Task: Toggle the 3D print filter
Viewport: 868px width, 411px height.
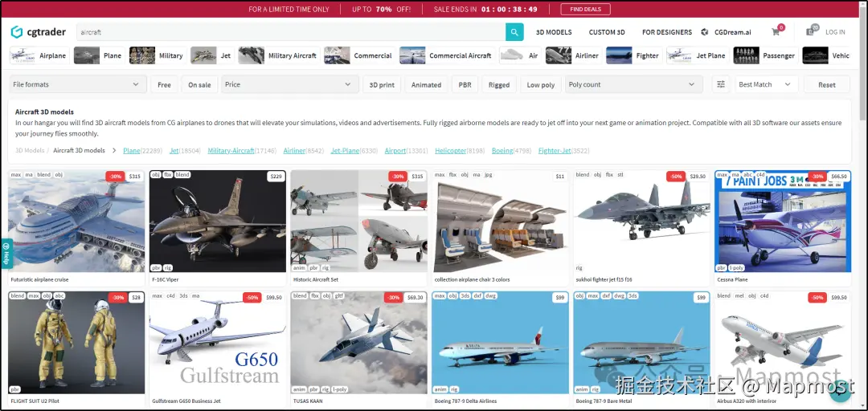Action: pyautogui.click(x=382, y=84)
